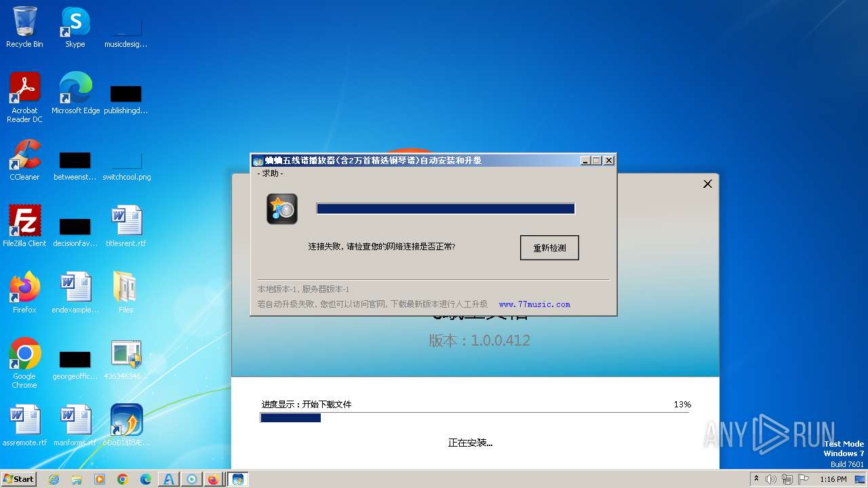Switch to active installer taskbar item

pyautogui.click(x=237, y=479)
